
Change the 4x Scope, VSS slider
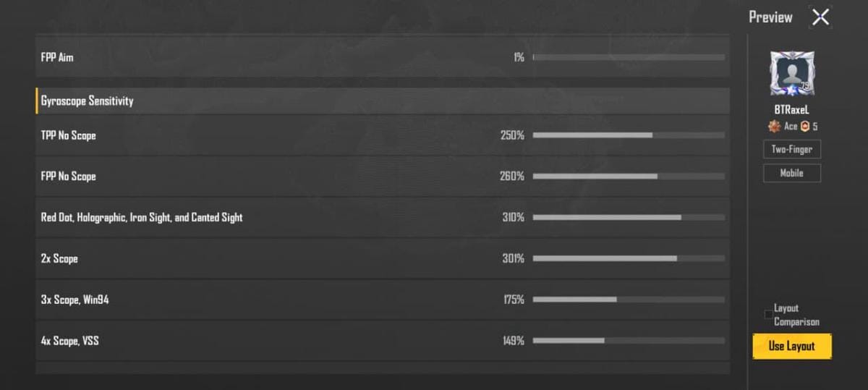(629, 340)
